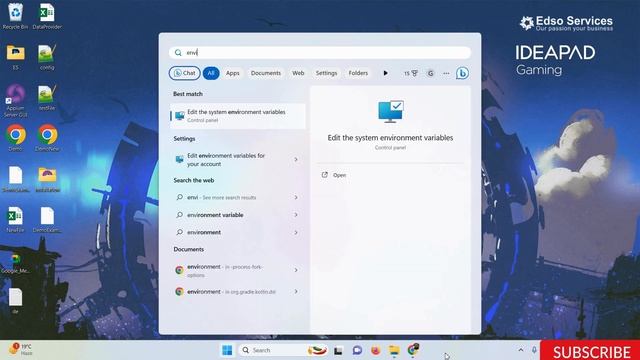Click the large environment variables preview icon

[391, 112]
